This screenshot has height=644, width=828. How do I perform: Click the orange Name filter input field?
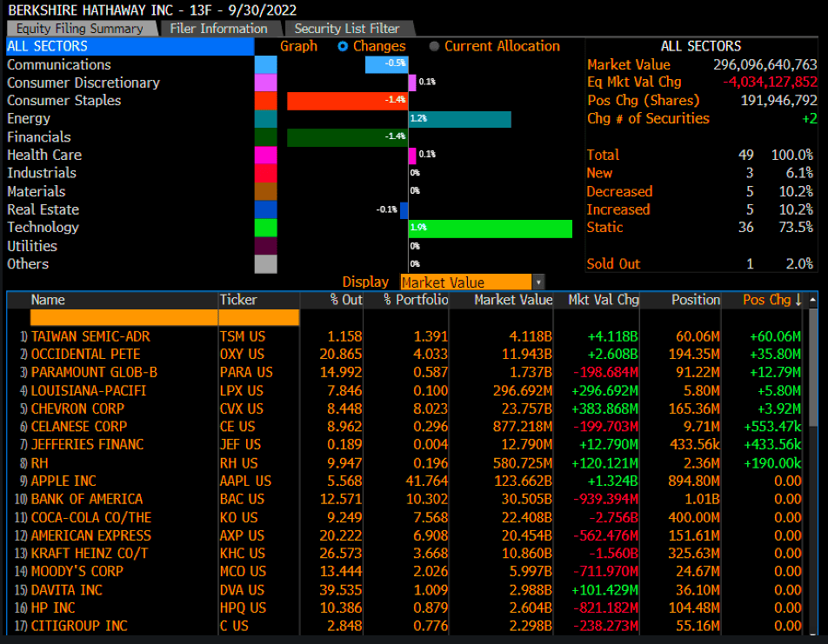click(124, 318)
